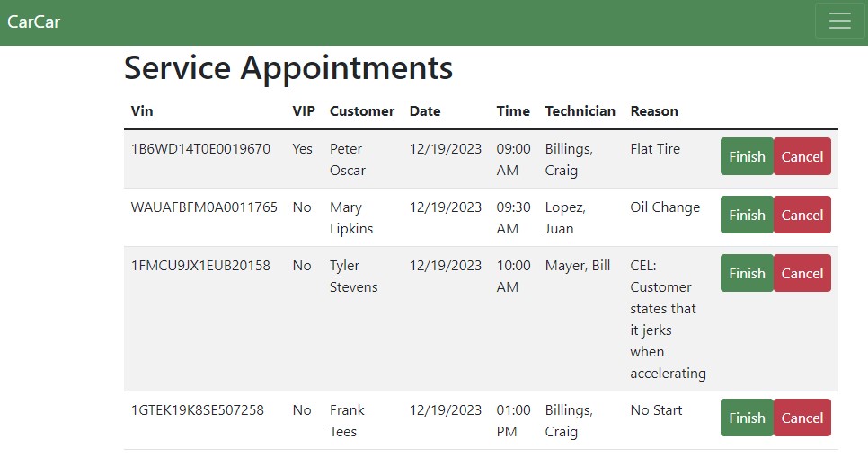Click the Vin column header
The height and width of the screenshot is (475, 868).
coord(142,111)
